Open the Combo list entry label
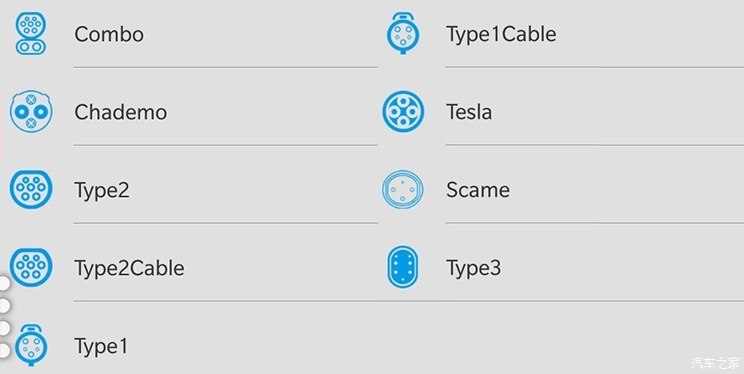Viewport: 744px width, 374px height. pyautogui.click(x=109, y=35)
